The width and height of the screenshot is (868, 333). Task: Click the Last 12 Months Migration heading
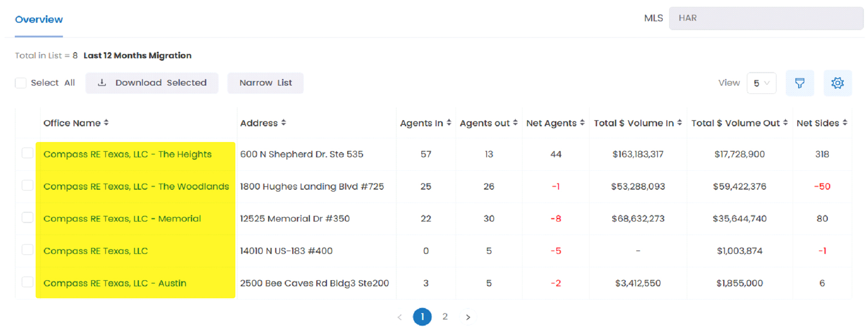[137, 55]
